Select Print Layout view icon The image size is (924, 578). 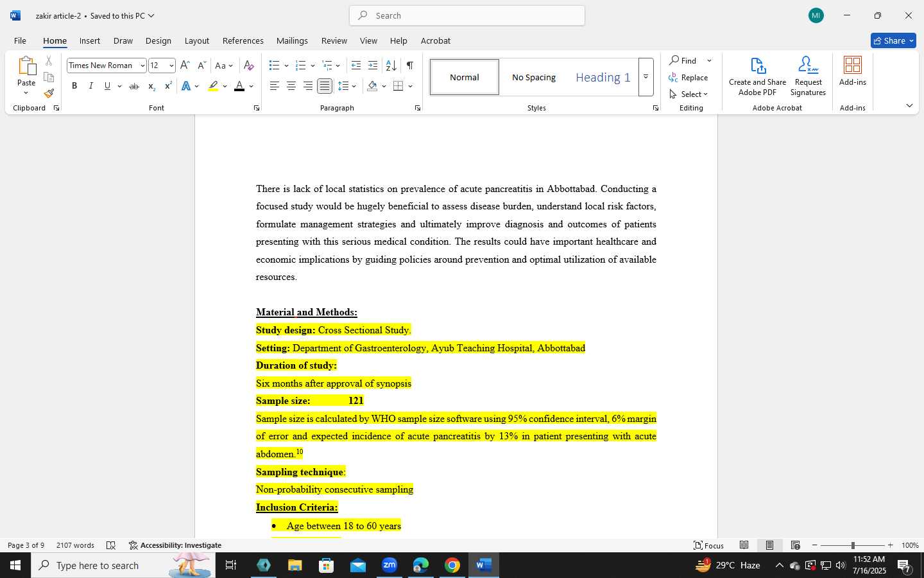tap(770, 545)
